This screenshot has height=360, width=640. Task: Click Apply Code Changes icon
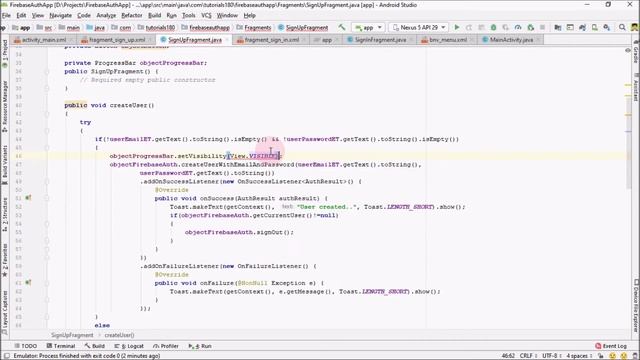481,27
